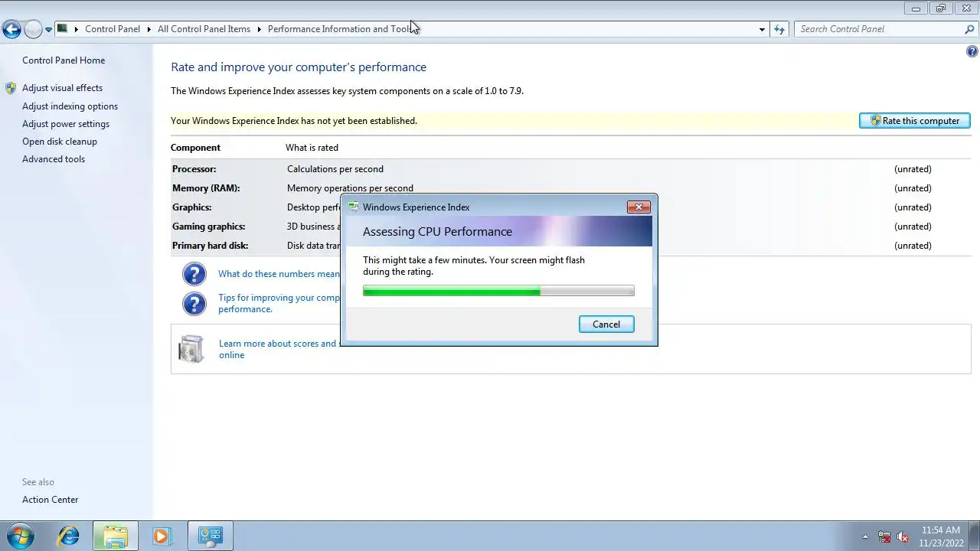This screenshot has height=551, width=980.
Task: Click the Forward navigation arrow
Action: click(33, 29)
